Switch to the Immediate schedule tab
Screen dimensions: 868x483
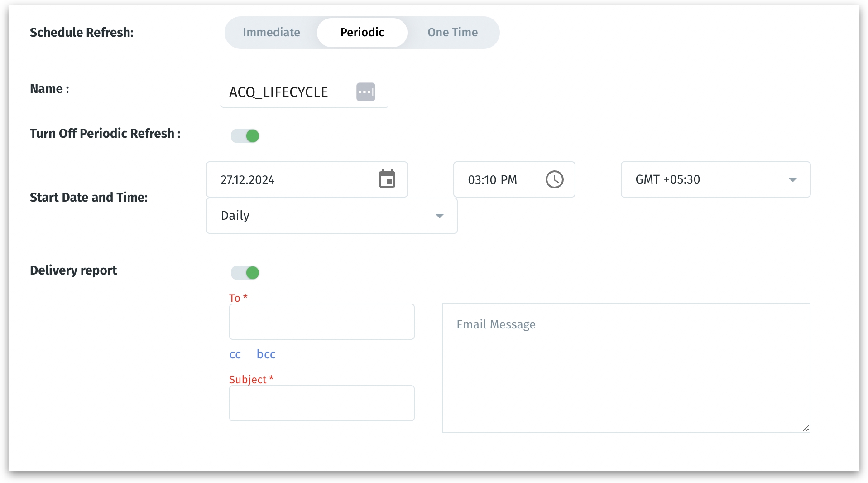[271, 33]
